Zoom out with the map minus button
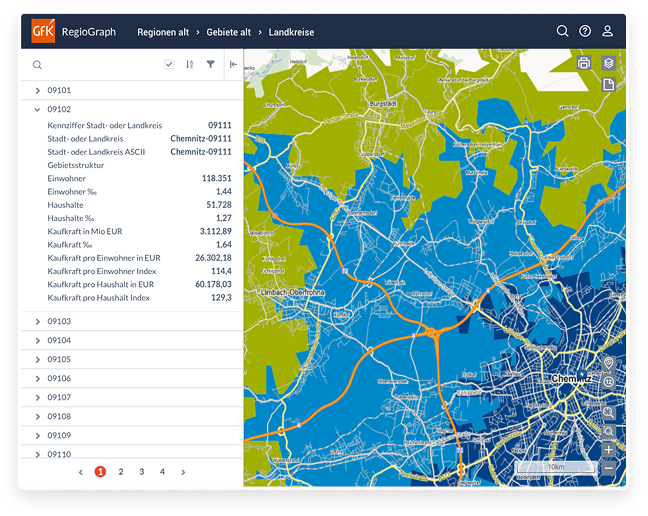 pos(609,467)
